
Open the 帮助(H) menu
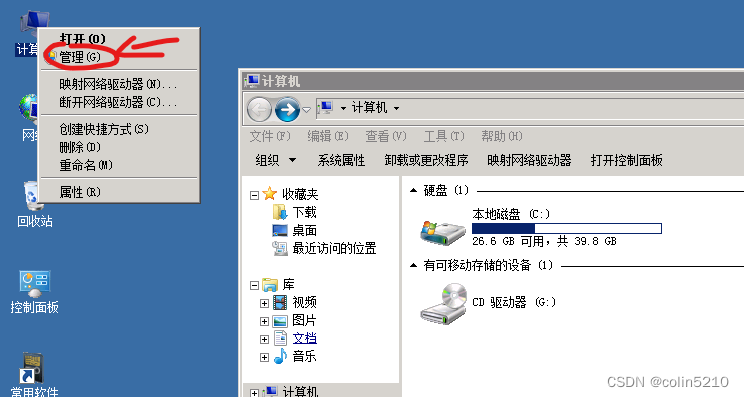pos(502,137)
